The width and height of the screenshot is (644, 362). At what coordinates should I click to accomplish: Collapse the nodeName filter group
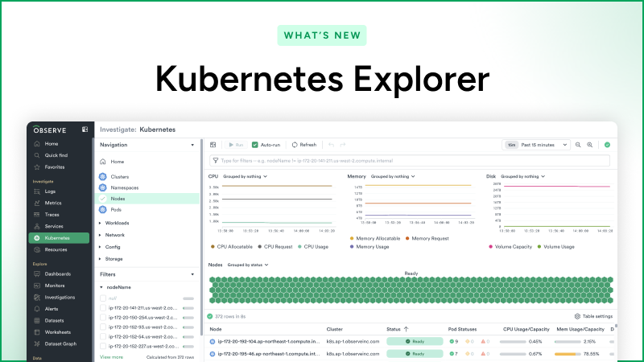[x=101, y=287]
